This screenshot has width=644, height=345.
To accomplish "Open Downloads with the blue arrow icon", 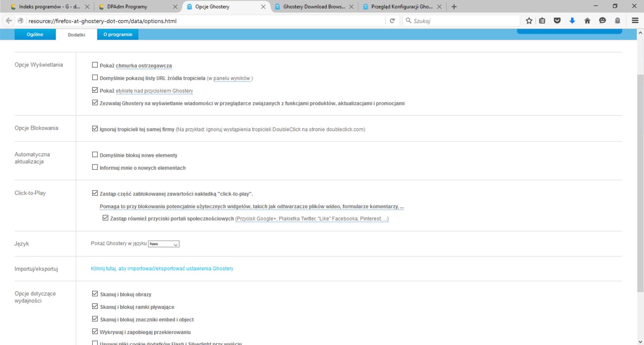I will click(572, 21).
